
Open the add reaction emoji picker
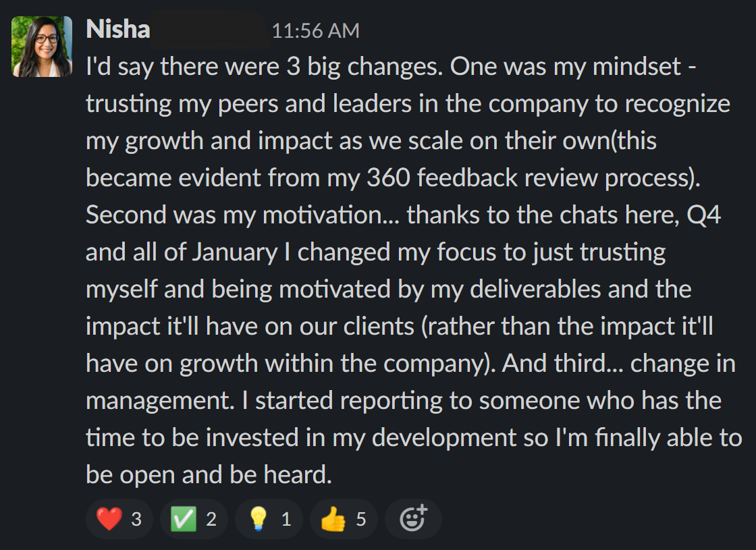click(x=413, y=519)
